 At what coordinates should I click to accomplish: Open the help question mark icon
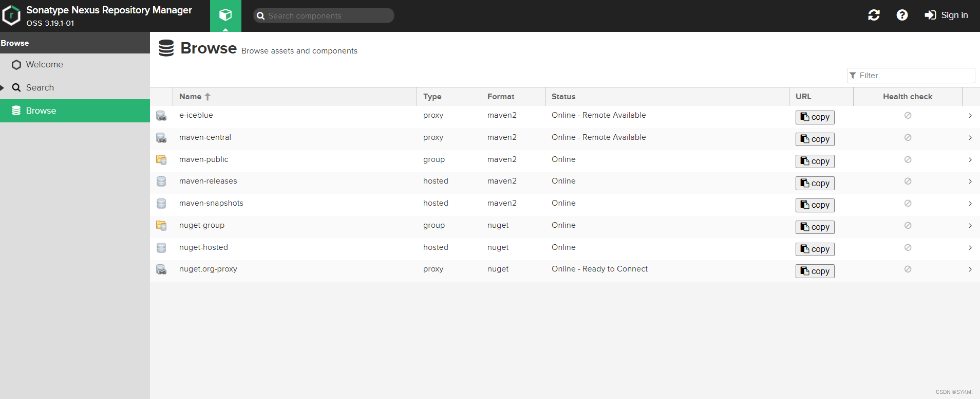[x=902, y=15]
